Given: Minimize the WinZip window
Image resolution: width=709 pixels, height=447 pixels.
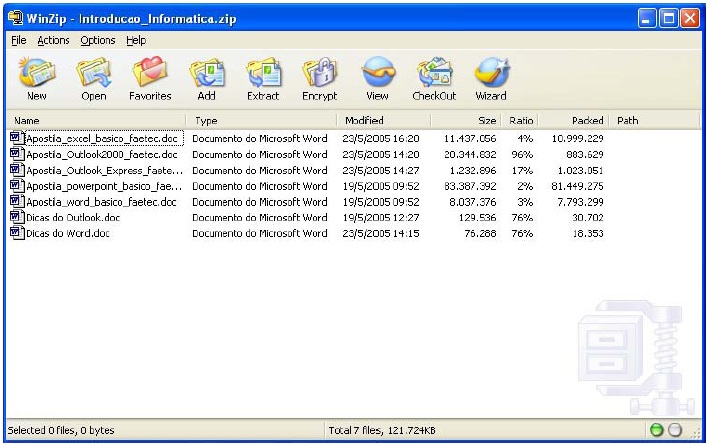Looking at the screenshot, I should (647, 19).
